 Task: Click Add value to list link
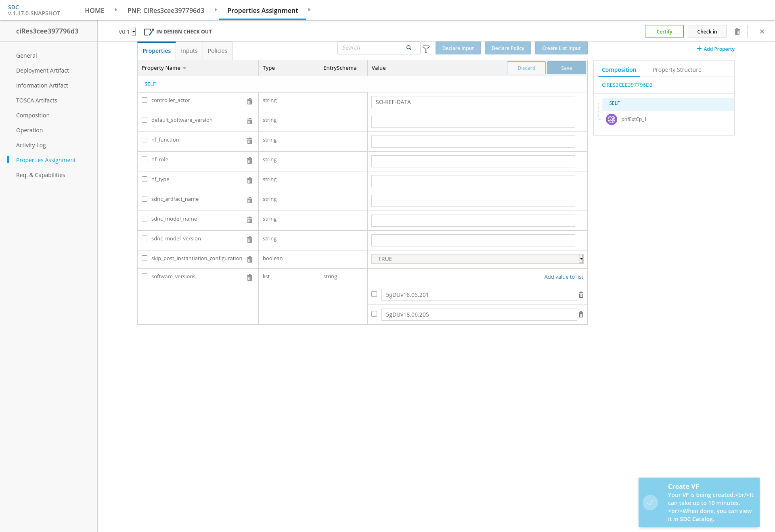(563, 277)
